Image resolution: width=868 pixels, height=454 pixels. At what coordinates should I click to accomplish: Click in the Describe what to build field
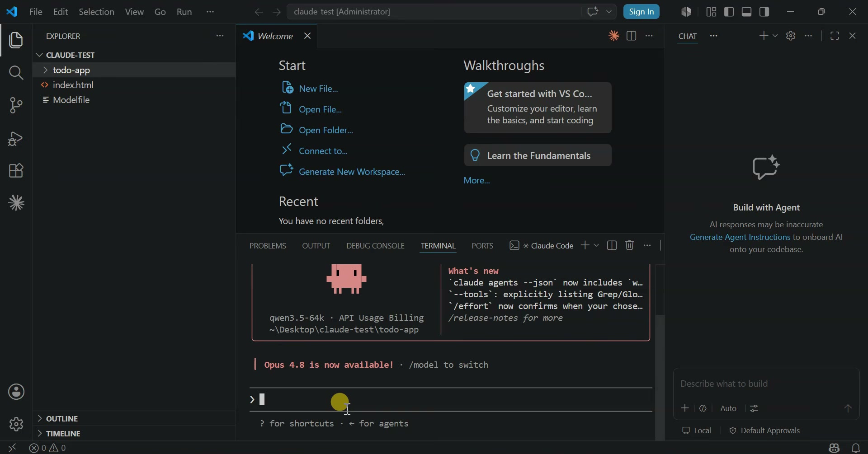click(766, 384)
